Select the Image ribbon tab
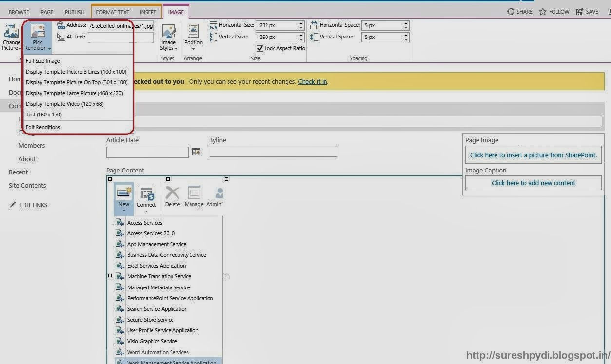Viewport: 611px width, 364px height. tap(175, 12)
